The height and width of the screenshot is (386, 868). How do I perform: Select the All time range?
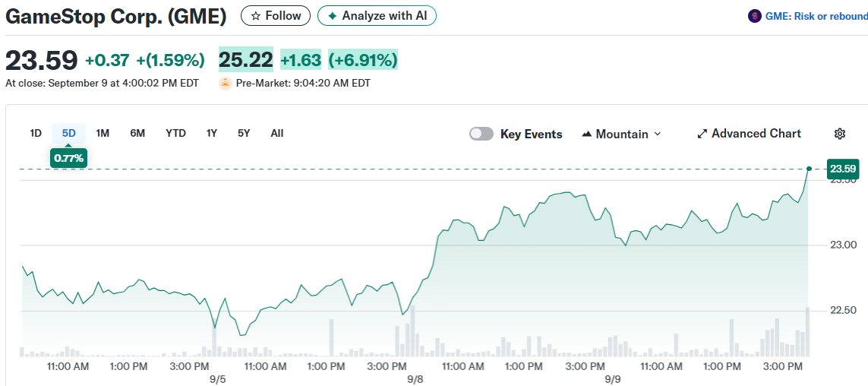click(x=277, y=134)
